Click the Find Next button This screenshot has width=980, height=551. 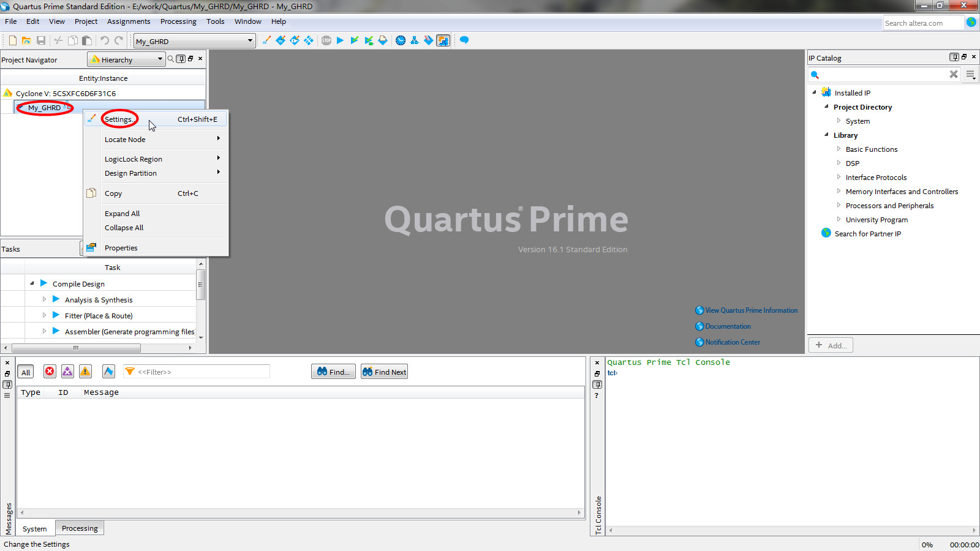pyautogui.click(x=384, y=372)
